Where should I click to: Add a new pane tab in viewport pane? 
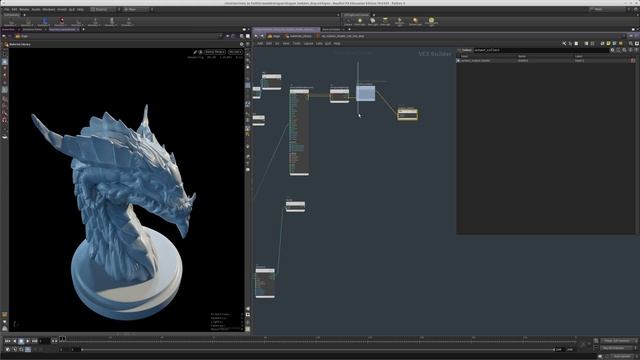click(x=83, y=29)
